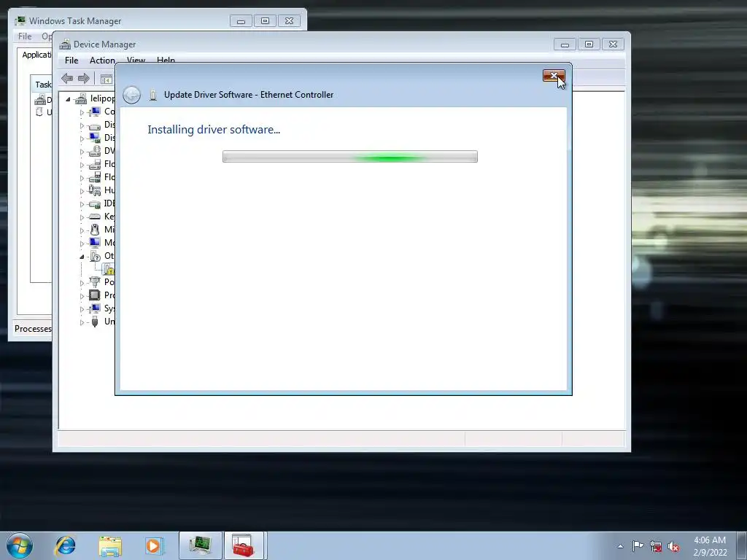Open the Task Manager File menu

click(x=25, y=36)
